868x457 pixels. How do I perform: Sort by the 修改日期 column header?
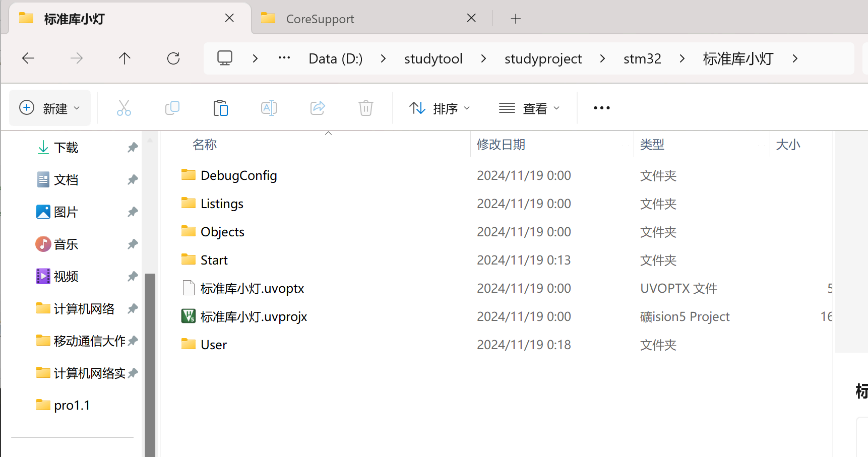501,145
